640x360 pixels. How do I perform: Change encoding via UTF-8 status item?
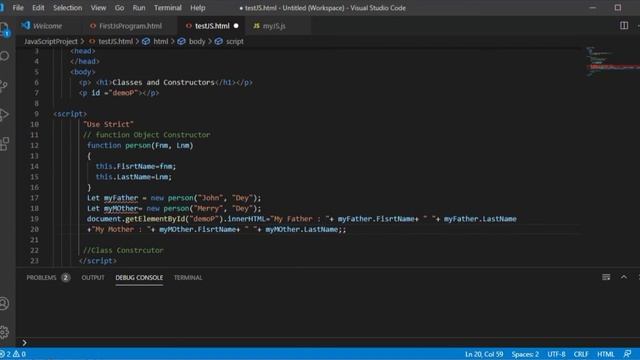(556, 354)
